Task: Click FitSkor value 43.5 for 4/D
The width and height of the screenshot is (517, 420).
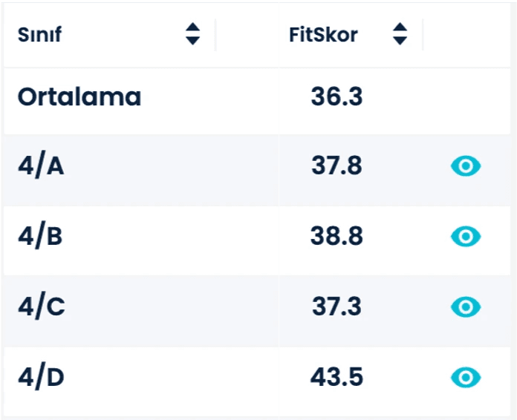Action: point(336,377)
